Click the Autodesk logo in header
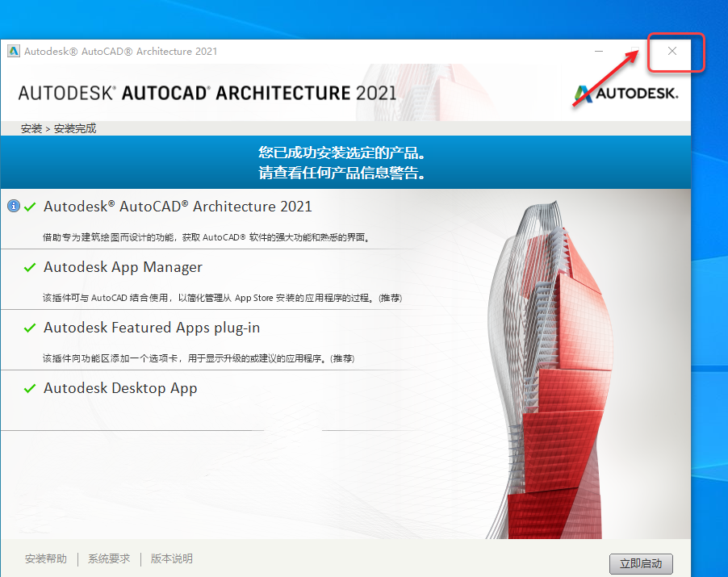This screenshot has width=728, height=577. click(625, 94)
